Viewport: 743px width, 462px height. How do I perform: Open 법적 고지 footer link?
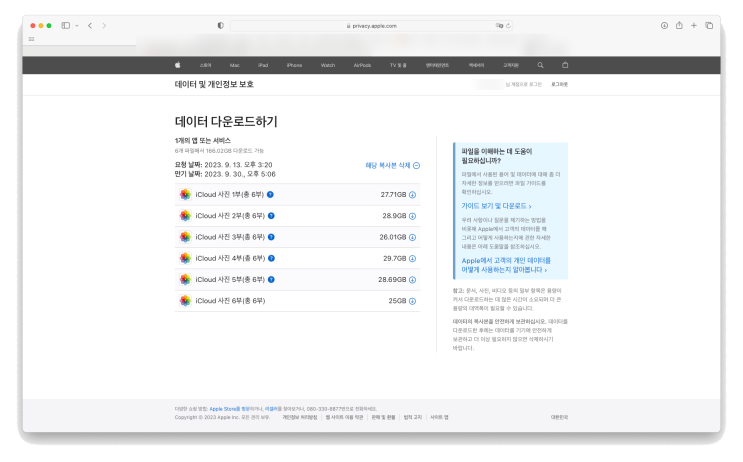click(412, 417)
